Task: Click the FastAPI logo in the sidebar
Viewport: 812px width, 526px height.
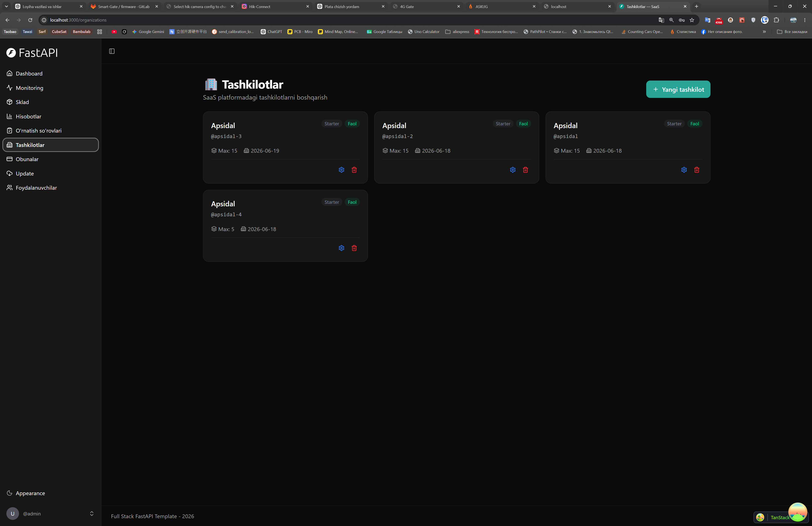Action: [x=32, y=52]
